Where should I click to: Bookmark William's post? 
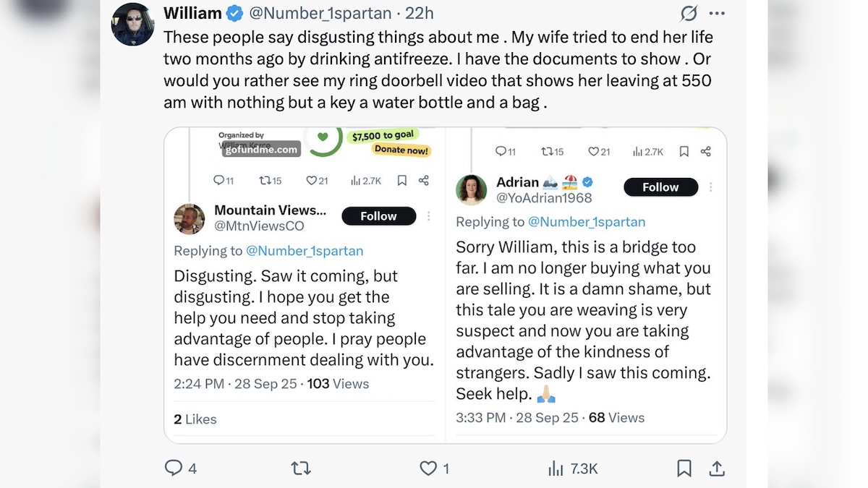tap(684, 468)
